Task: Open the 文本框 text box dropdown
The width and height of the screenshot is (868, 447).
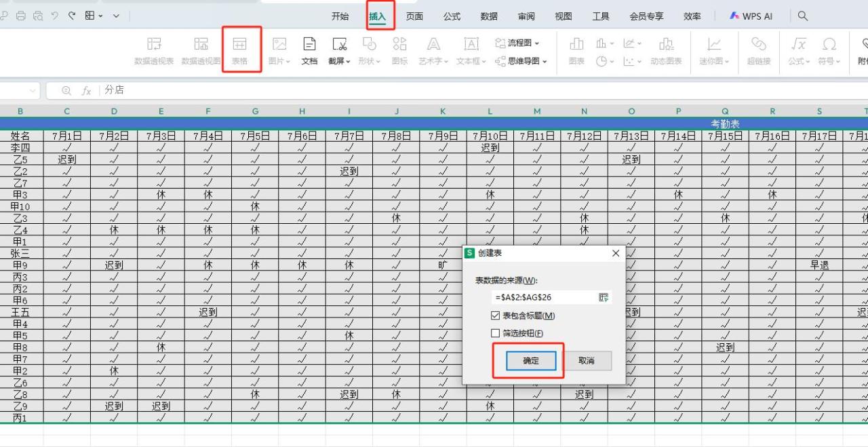Action: tap(471, 51)
